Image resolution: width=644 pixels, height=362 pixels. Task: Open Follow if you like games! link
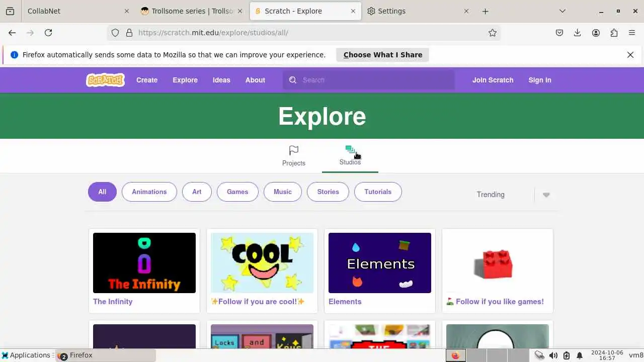[495, 302]
